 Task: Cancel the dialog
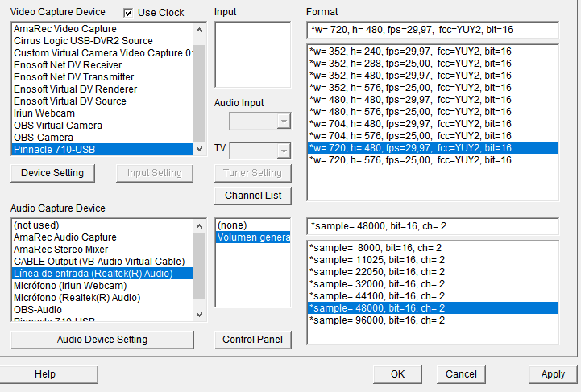(461, 374)
